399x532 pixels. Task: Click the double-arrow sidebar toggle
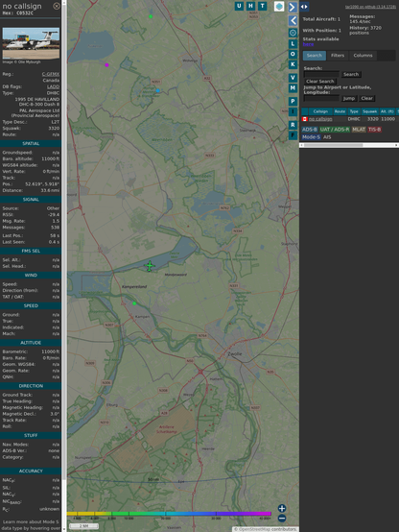[304, 7]
